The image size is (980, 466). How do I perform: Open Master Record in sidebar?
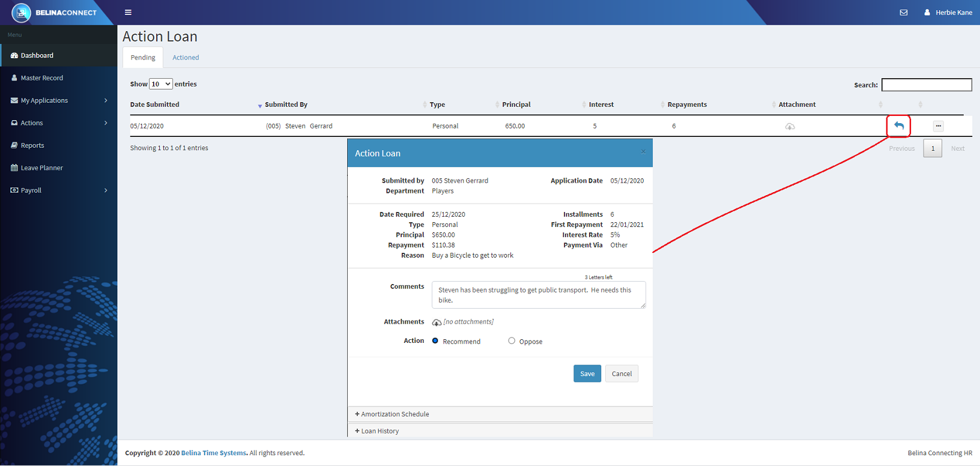tap(59, 78)
